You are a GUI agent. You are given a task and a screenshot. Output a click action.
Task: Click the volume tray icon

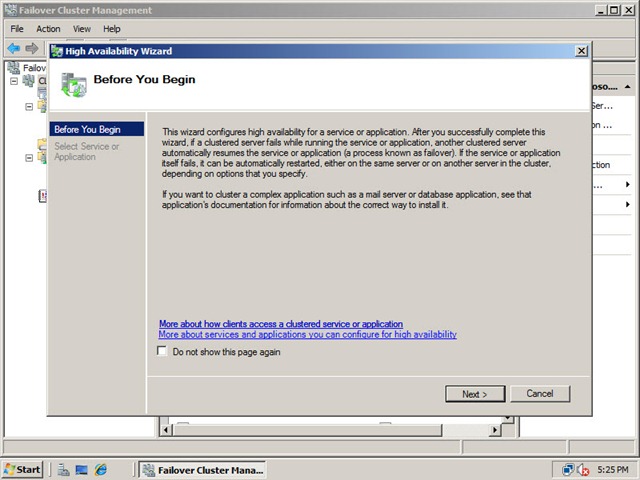582,471
